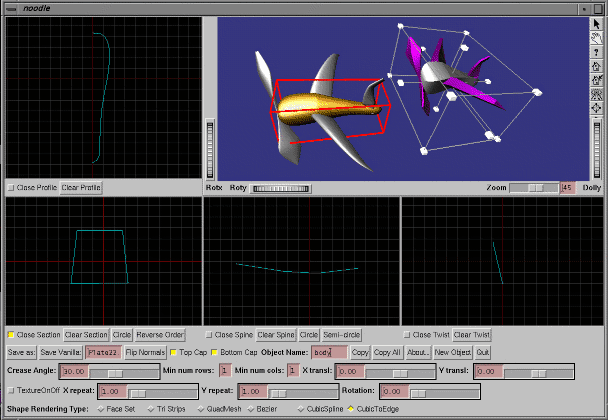Toggle the TextureOnOff checkbox
Image resolution: width=608 pixels, height=420 pixels.
[x=11, y=390]
